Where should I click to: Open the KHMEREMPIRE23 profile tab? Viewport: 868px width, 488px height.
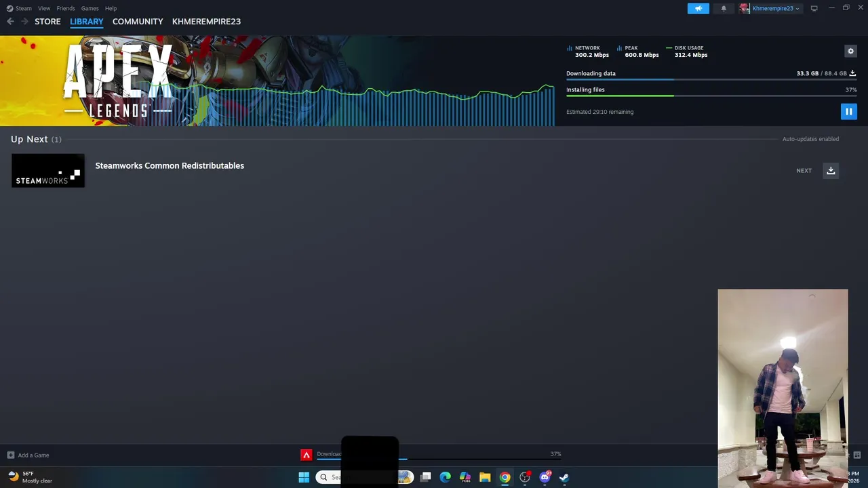[x=206, y=22]
